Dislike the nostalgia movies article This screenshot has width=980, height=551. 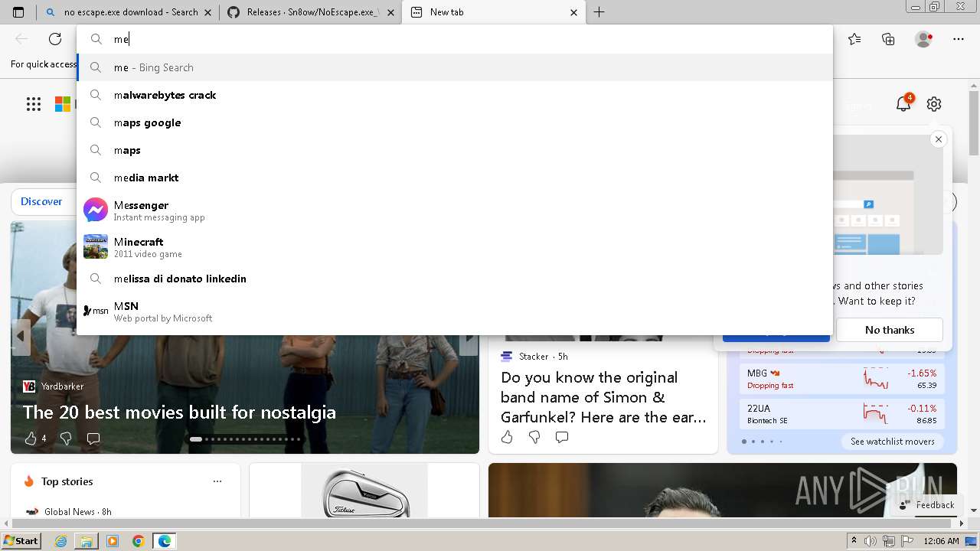[x=66, y=439]
